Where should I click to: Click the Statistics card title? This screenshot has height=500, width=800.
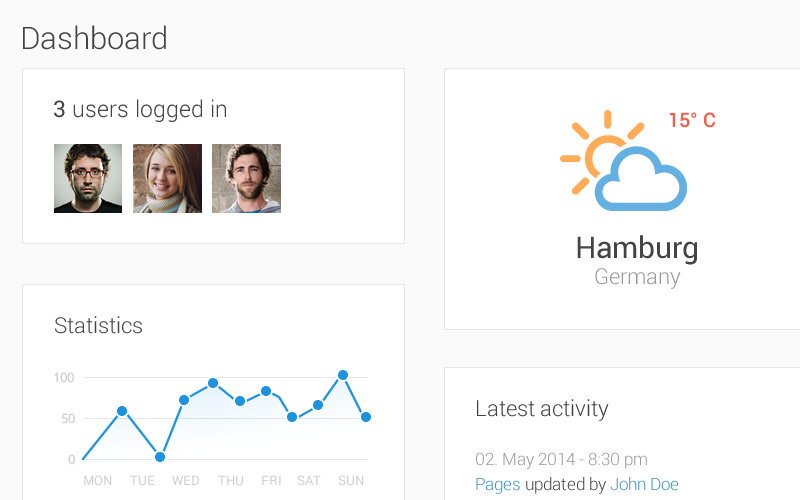98,326
